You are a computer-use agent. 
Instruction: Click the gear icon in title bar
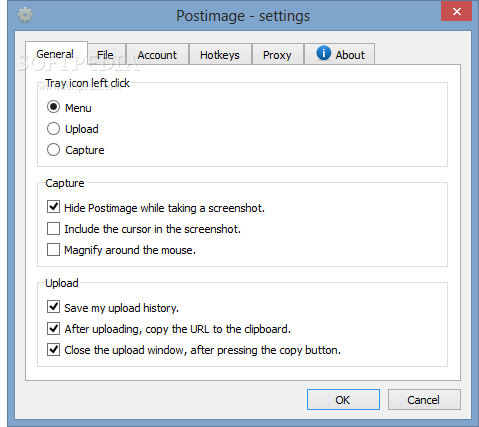[x=25, y=15]
